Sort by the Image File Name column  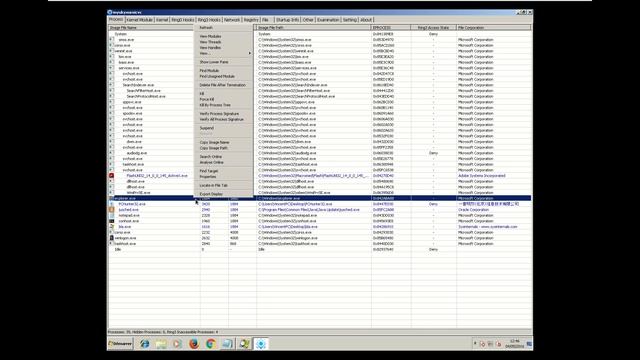(151, 28)
